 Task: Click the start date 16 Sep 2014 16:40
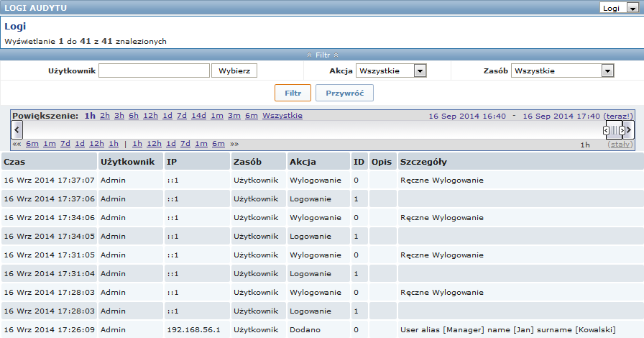coord(467,116)
